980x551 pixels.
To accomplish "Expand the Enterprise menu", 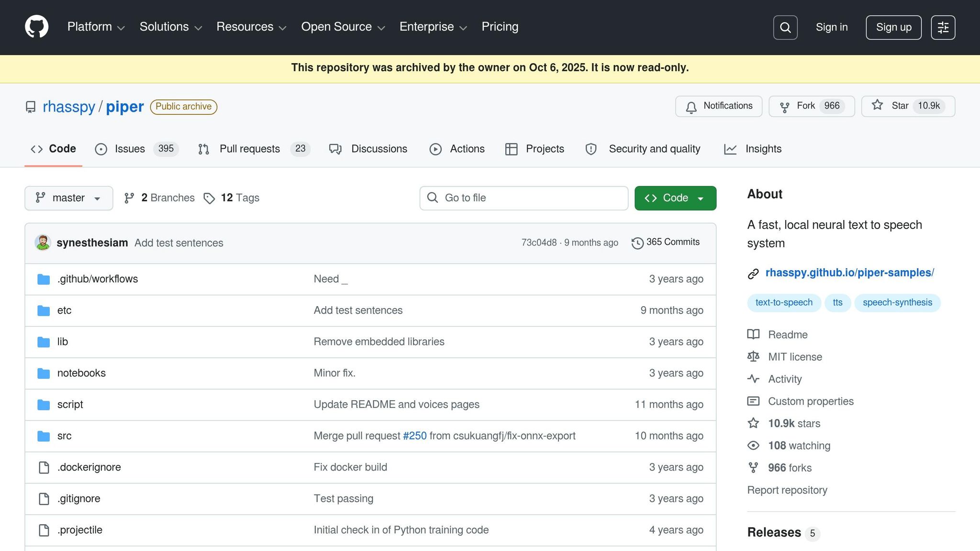I will point(433,27).
